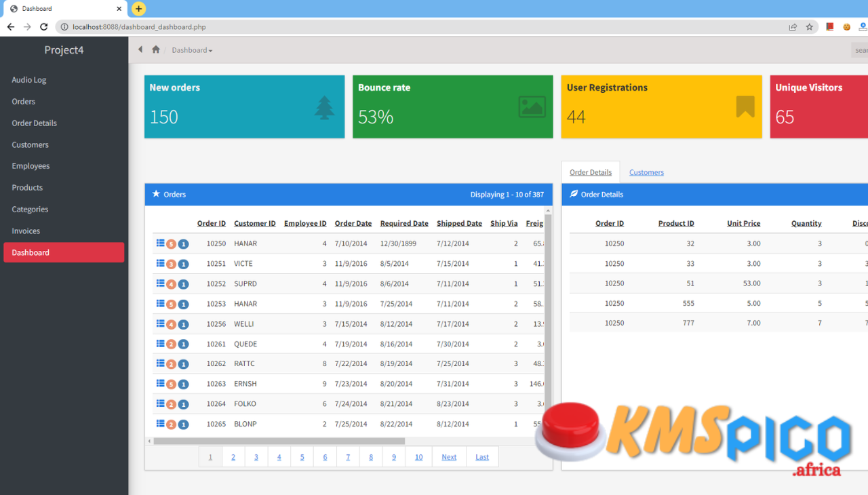Screen dimensions: 868x495
Task: Sort orders by Order ID column
Action: click(x=212, y=223)
